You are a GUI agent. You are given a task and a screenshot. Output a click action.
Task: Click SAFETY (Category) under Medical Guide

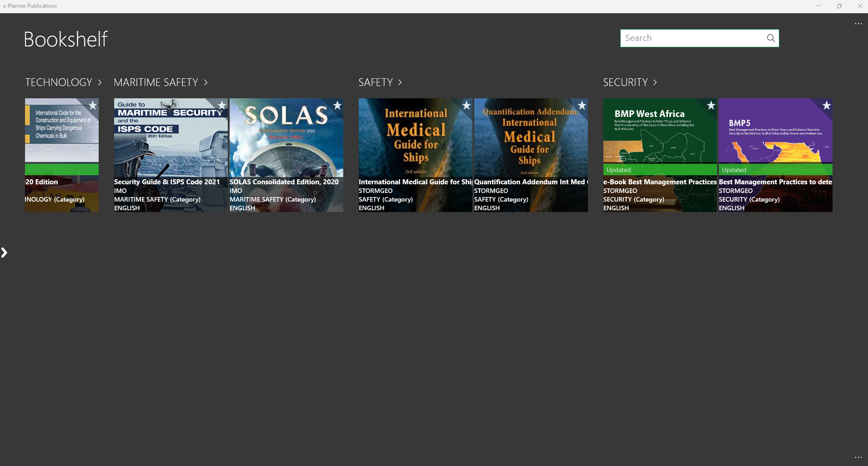386,199
